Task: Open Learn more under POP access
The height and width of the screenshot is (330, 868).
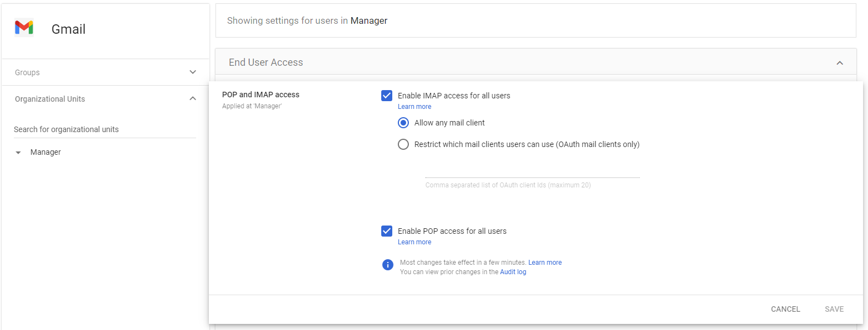Action: coord(414,242)
